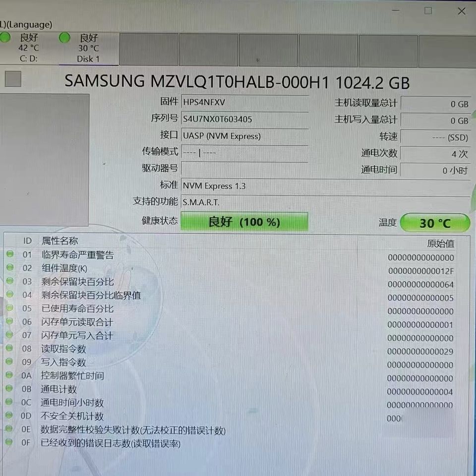Select attribute text 组件温度(K)
This screenshot has width=476, height=476.
[64, 268]
